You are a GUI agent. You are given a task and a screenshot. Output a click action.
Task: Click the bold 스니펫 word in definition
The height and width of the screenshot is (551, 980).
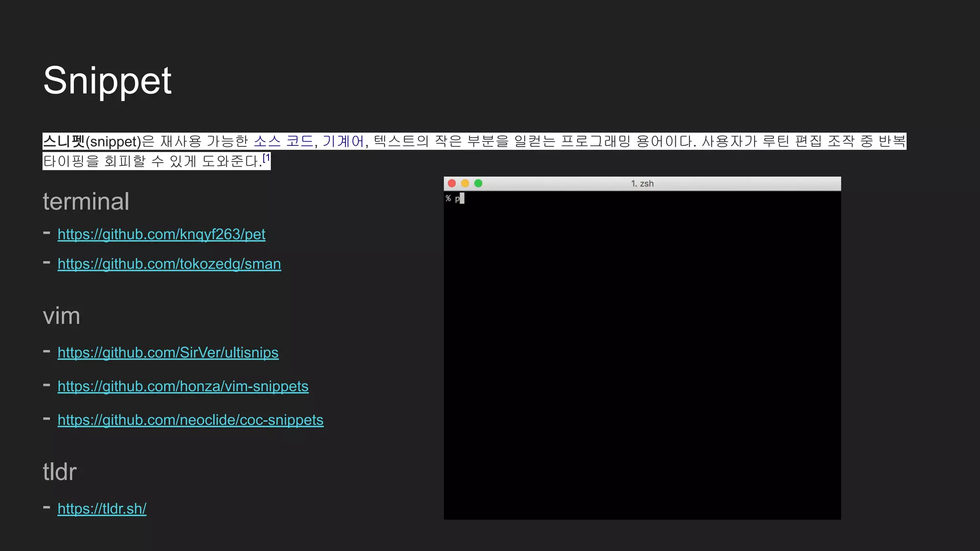[x=64, y=142]
